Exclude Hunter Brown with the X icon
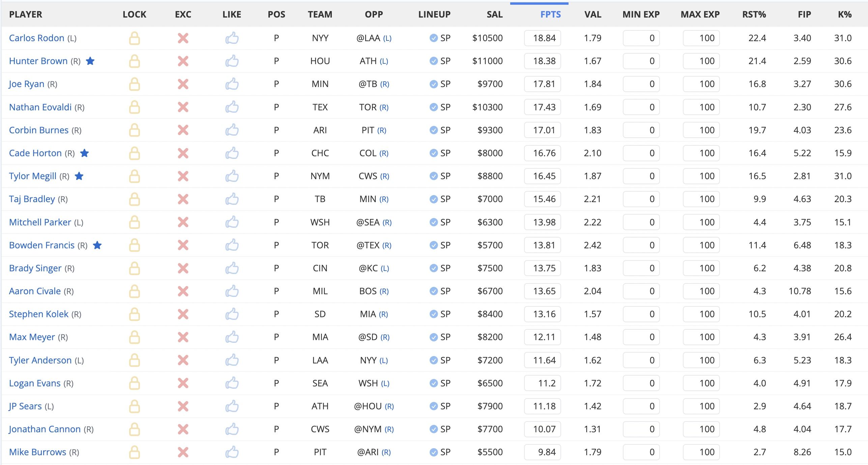The image size is (868, 465). (183, 61)
